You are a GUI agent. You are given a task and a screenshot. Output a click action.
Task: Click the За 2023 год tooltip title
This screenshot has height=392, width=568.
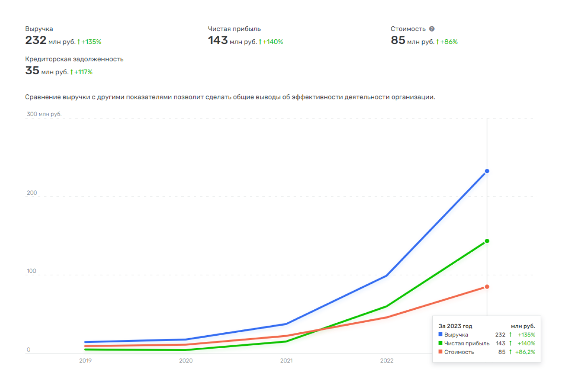click(455, 326)
